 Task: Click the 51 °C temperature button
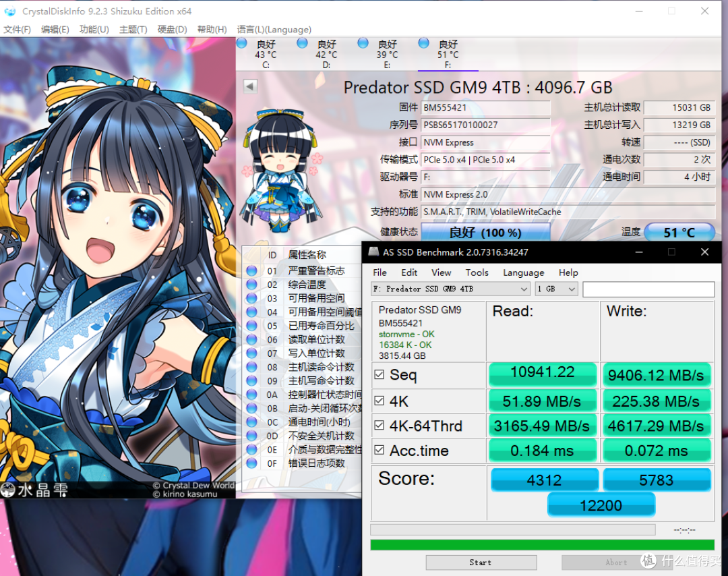[679, 232]
